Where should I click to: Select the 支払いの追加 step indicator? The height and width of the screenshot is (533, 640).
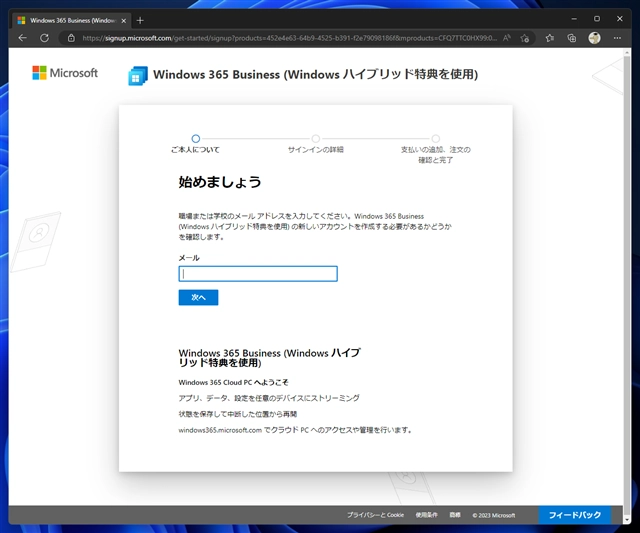[x=436, y=149]
